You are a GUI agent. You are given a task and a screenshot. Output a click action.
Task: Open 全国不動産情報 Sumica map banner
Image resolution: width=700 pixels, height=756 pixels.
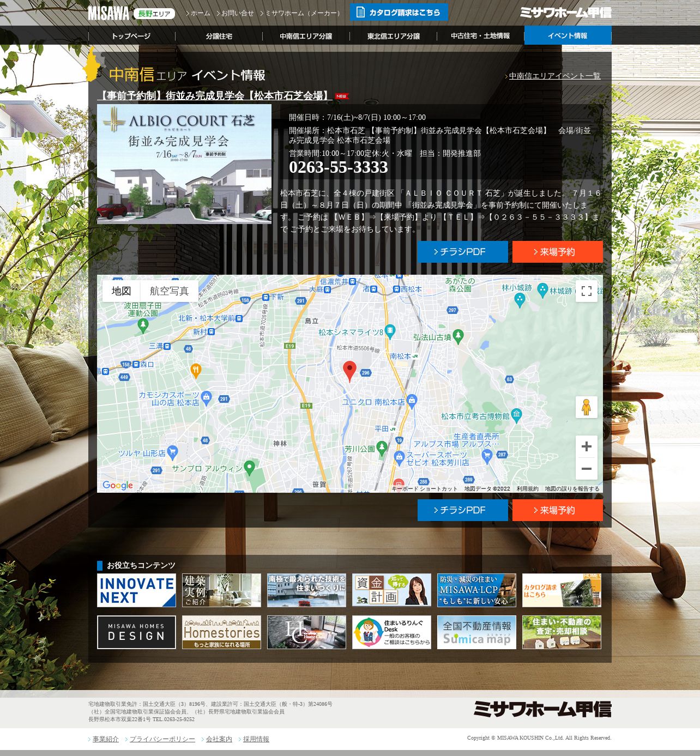476,632
